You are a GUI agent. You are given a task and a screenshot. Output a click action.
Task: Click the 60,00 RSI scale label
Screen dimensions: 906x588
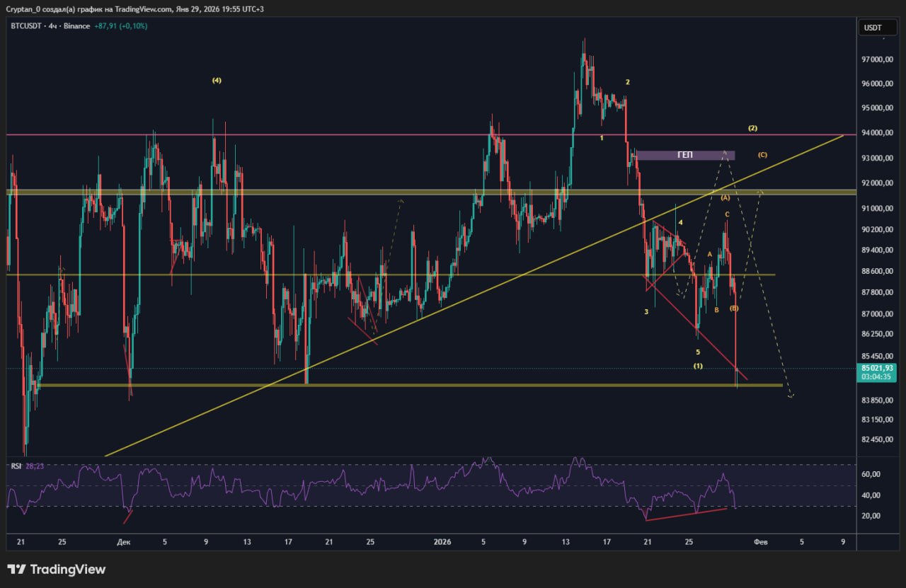(x=871, y=474)
